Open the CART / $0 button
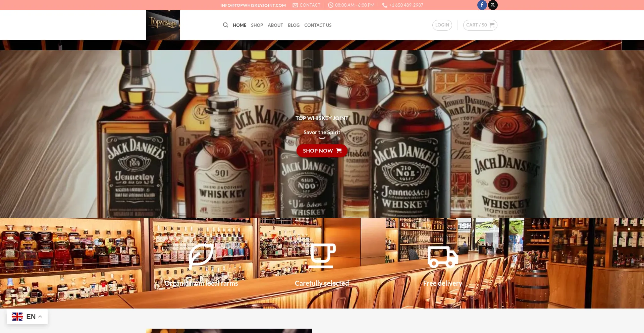The image size is (644, 333). (480, 25)
